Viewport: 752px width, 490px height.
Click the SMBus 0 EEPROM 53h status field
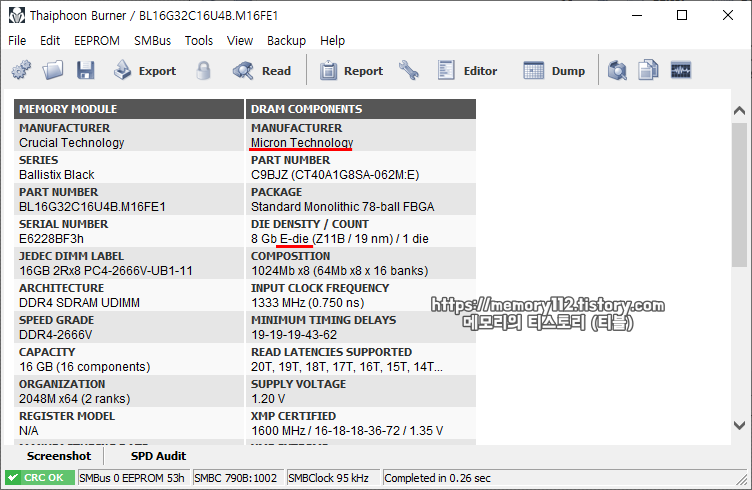[x=133, y=478]
